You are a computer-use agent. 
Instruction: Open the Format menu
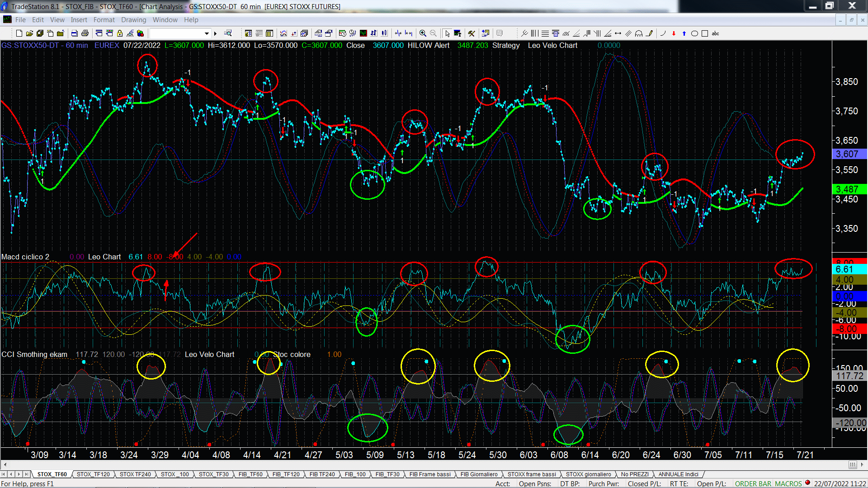click(x=104, y=20)
